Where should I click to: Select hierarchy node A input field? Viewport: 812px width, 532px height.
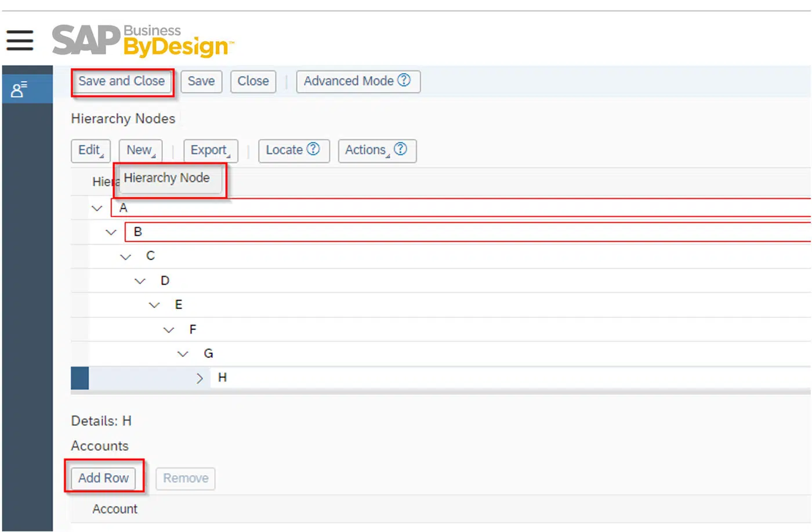(x=461, y=208)
